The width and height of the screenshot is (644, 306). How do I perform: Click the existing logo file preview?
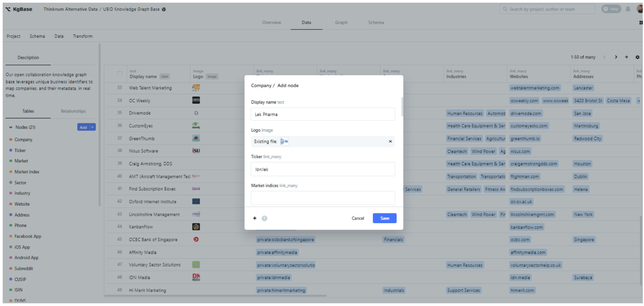[284, 141]
